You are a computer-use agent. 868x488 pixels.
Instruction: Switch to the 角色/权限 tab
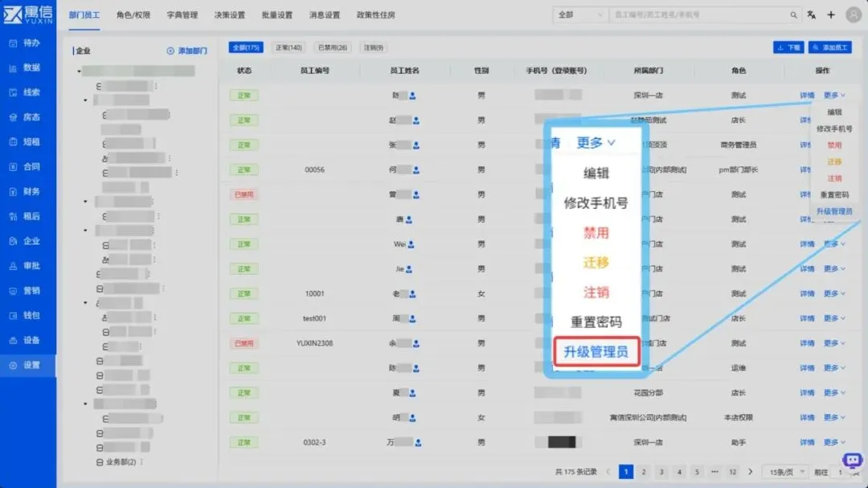pos(133,15)
